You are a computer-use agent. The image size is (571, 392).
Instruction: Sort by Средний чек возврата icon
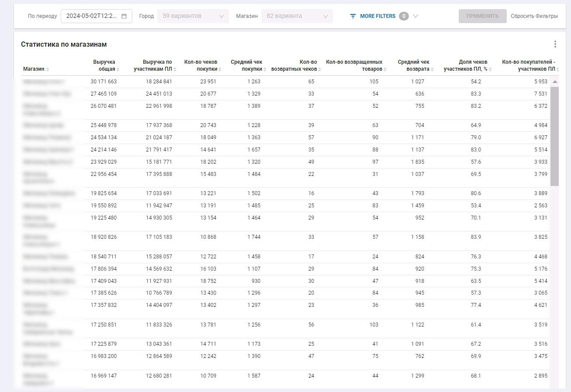coord(432,69)
